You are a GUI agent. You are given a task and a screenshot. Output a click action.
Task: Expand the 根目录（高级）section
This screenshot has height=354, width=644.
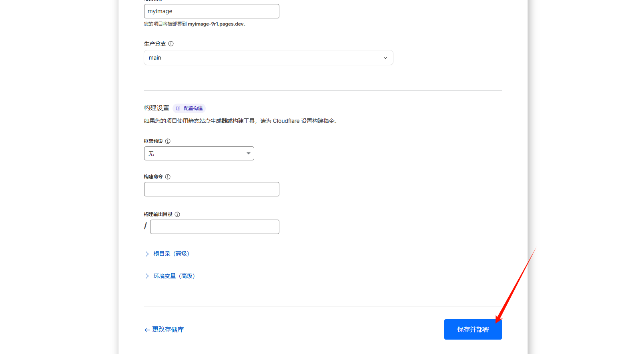tap(171, 254)
